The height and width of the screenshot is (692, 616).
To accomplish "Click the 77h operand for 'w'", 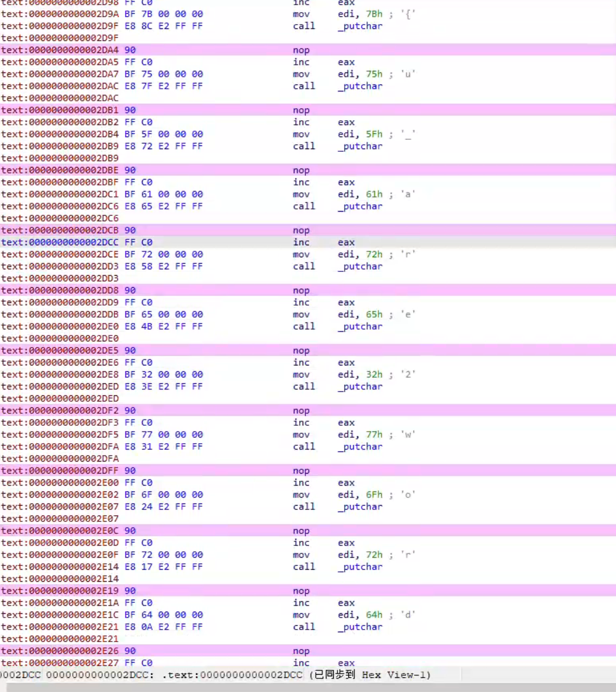I will click(x=374, y=435).
